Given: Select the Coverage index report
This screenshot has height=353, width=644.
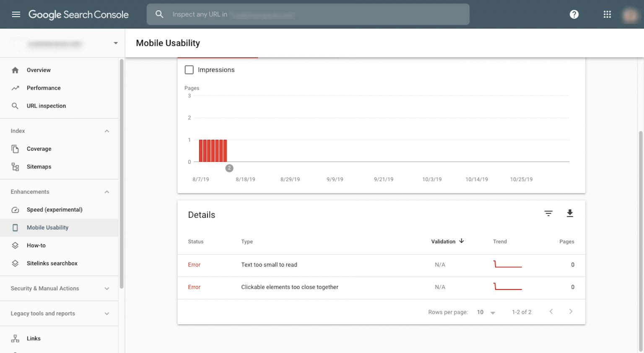Looking at the screenshot, I should pyautogui.click(x=39, y=148).
